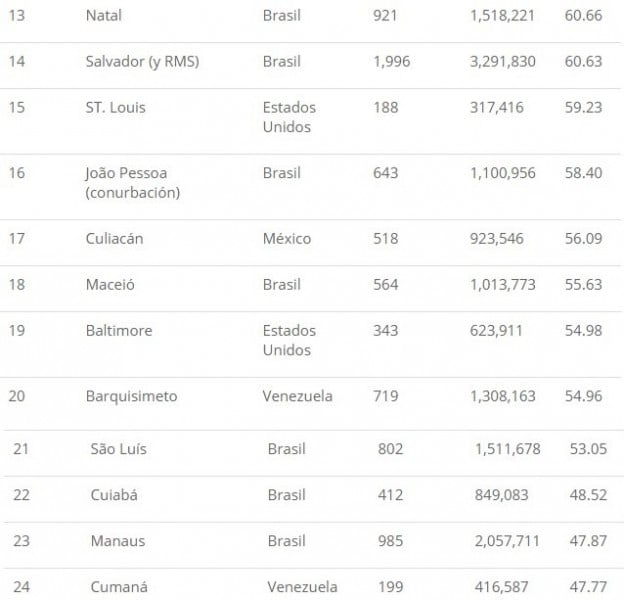Select the rate value 60.66
This screenshot has width=624, height=600.
coord(582,16)
